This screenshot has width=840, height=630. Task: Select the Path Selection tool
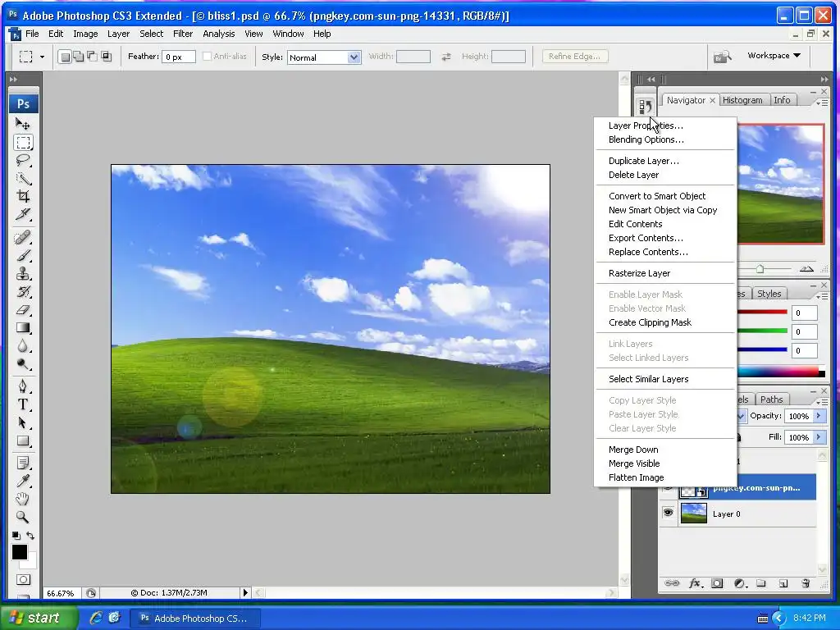[23, 422]
